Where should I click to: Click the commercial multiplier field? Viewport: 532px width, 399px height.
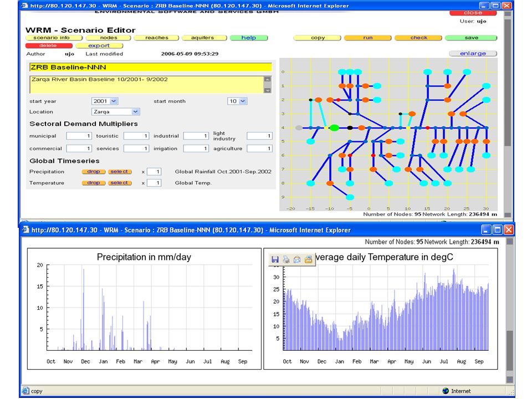click(79, 149)
